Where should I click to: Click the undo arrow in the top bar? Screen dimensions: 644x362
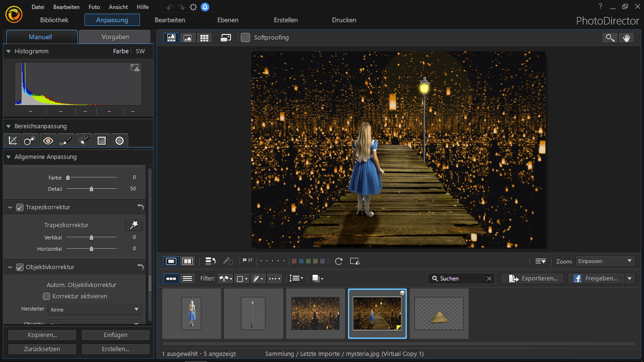pyautogui.click(x=170, y=7)
